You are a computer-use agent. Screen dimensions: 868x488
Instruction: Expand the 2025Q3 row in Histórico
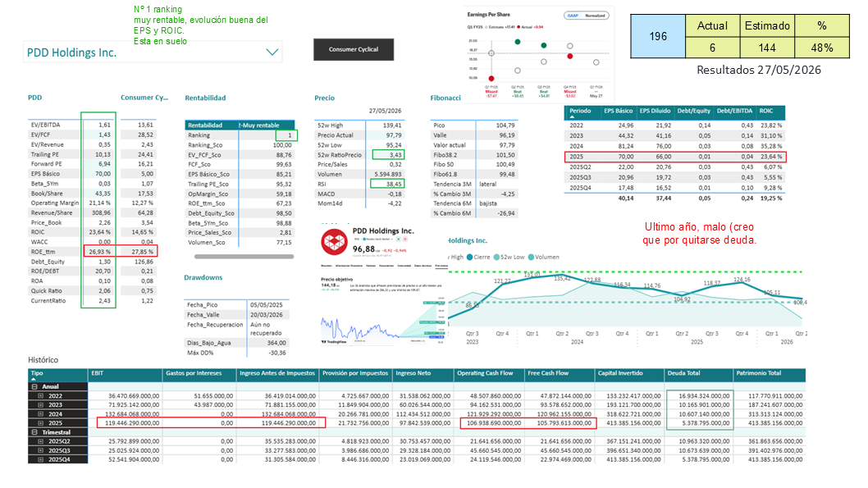coord(40,450)
